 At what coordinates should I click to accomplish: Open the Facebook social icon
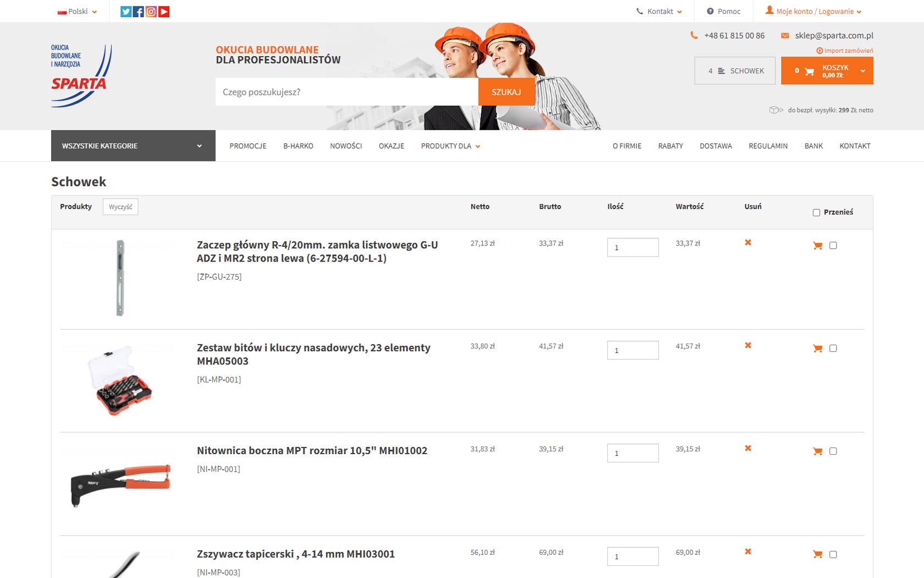(139, 12)
